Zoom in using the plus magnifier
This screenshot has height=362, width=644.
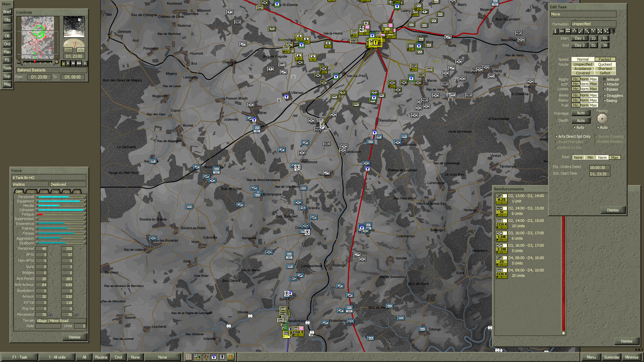[57, 62]
